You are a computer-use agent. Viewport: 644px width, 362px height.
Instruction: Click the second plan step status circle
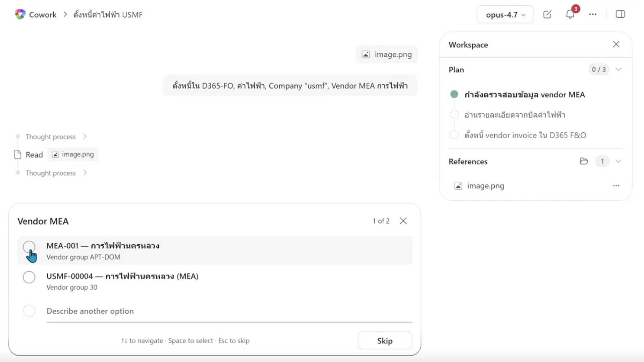[454, 115]
